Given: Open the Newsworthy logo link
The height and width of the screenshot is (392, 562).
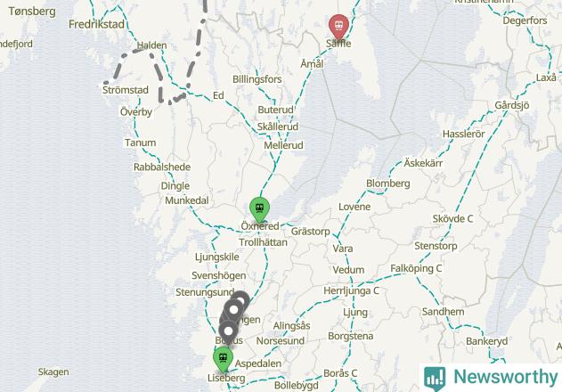Looking at the screenshot, I should [491, 378].
